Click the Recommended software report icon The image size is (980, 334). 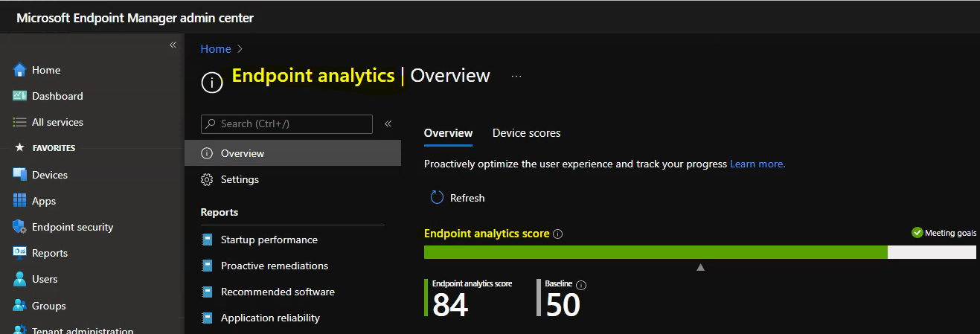click(x=207, y=292)
